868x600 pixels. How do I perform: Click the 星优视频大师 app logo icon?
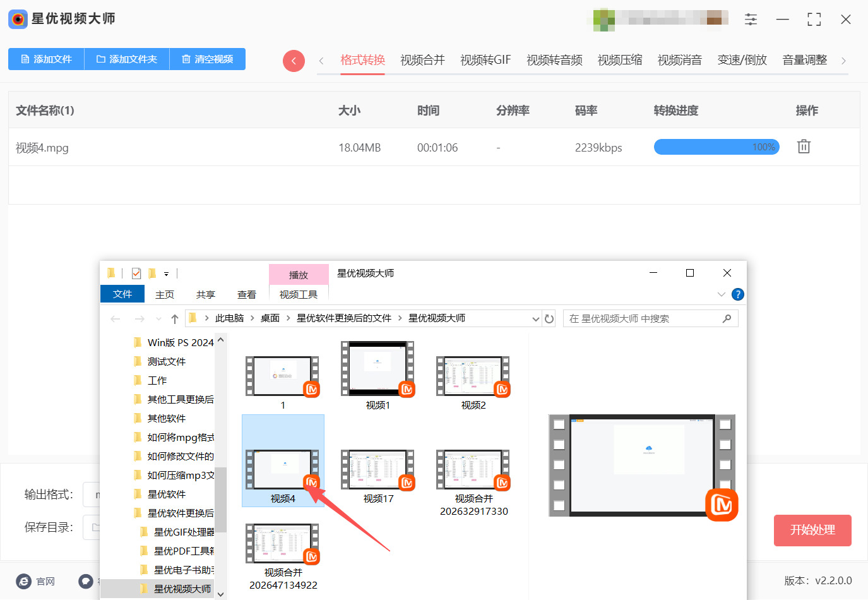(18, 19)
